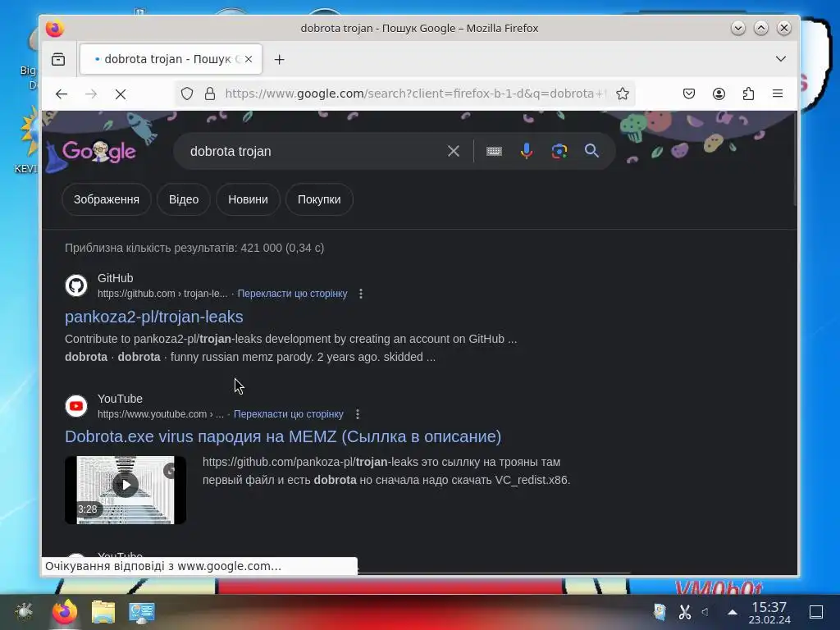Image resolution: width=840 pixels, height=630 pixels.
Task: Switch to Відео results filter
Action: pos(184,199)
